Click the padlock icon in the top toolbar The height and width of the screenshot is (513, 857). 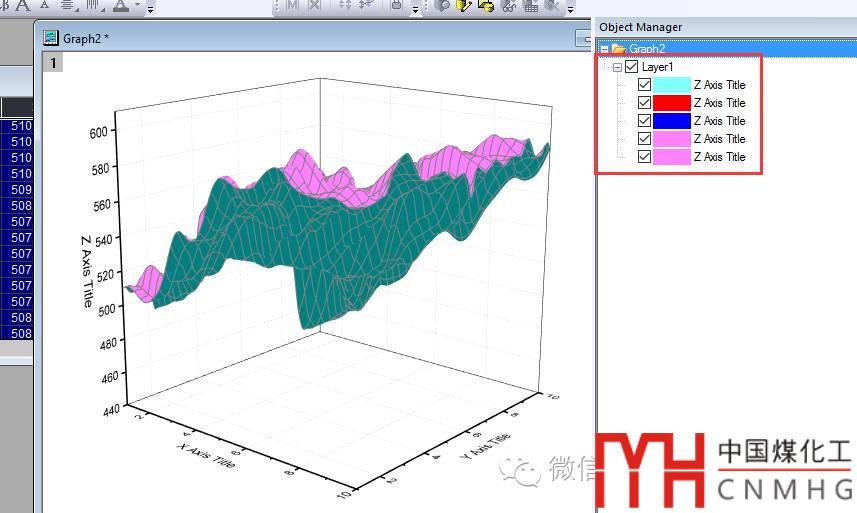[396, 6]
